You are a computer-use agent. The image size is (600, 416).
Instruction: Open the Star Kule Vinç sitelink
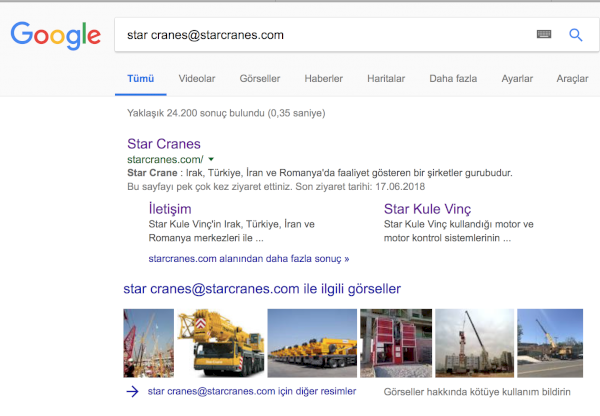[429, 209]
